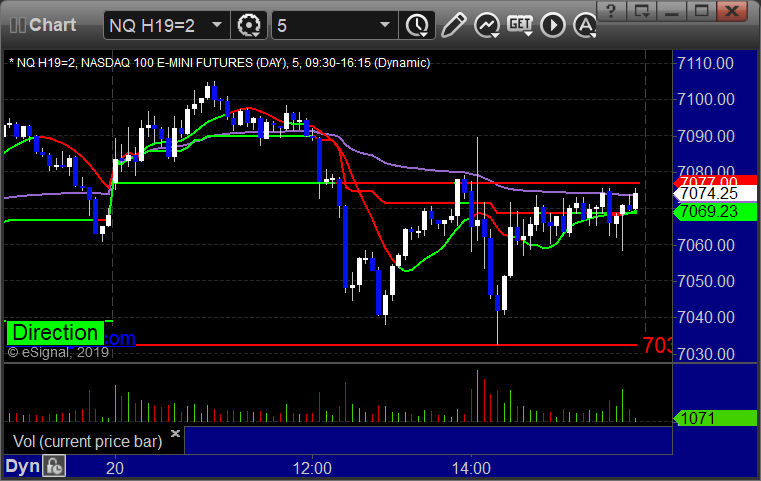Click the 7090.00 price axis label
The image size is (761, 481).
(705, 136)
